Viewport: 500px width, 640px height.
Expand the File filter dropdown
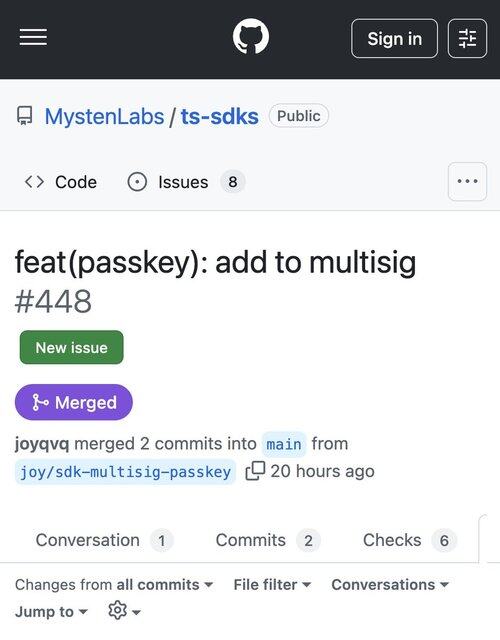click(x=272, y=584)
